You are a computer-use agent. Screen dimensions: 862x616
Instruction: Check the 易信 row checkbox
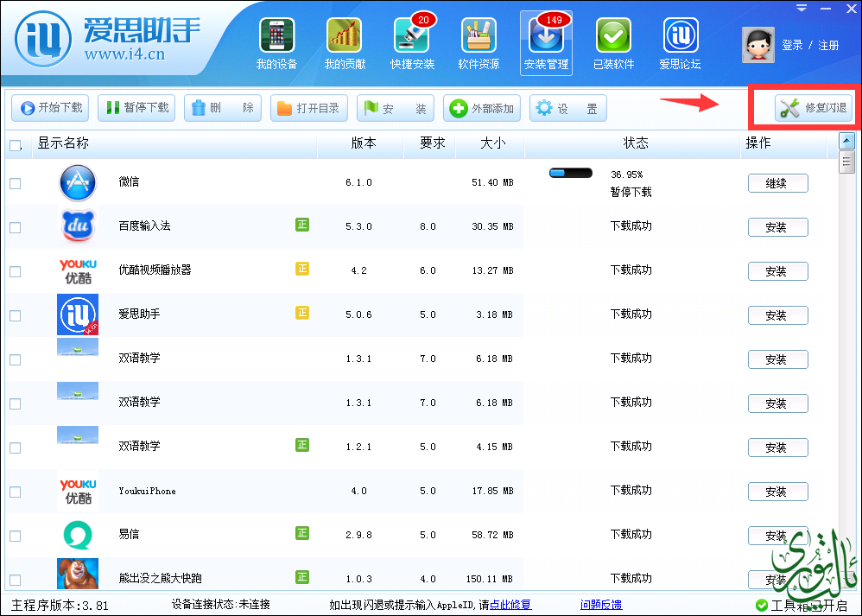pos(16,535)
